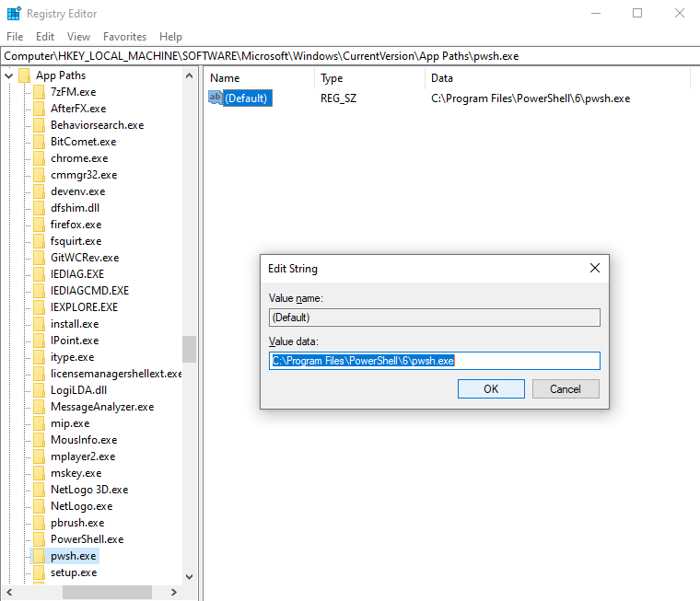This screenshot has height=601, width=700.
Task: Click the ab string value icon
Action: click(x=216, y=98)
